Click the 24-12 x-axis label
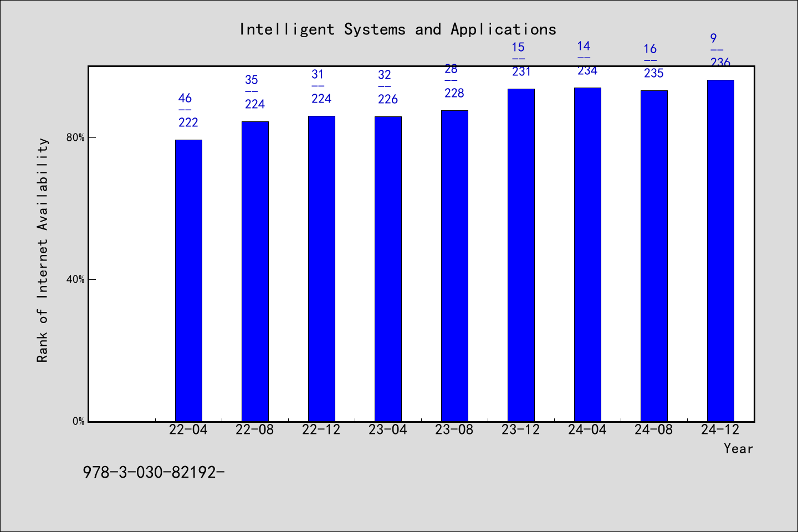 (x=720, y=429)
